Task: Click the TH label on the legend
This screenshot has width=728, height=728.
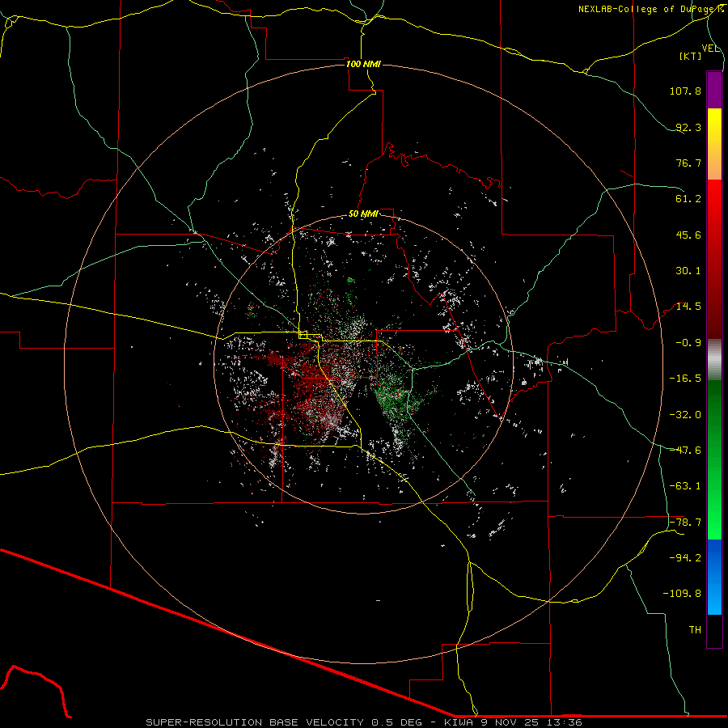Action: [695, 630]
